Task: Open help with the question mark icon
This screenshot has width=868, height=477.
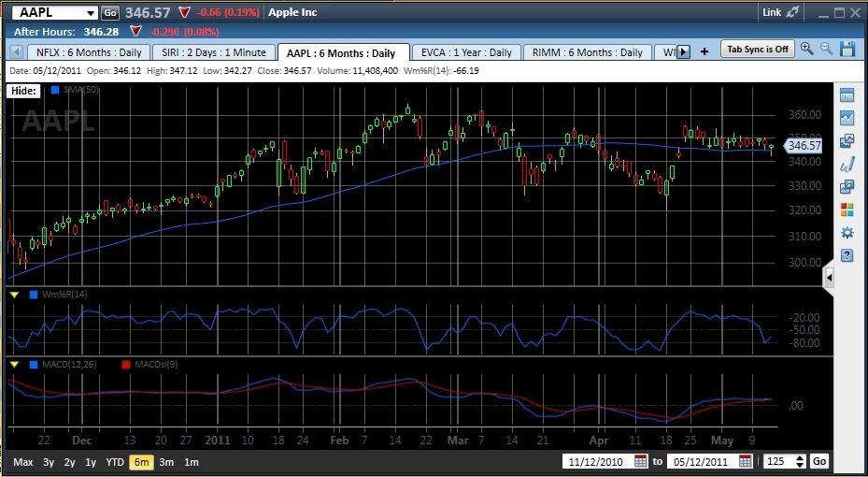Action: [847, 255]
